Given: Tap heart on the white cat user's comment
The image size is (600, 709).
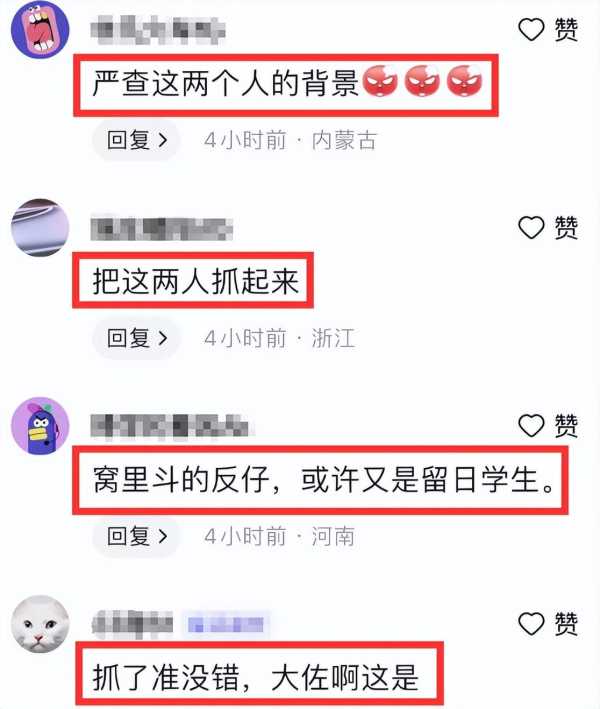Looking at the screenshot, I should 531,624.
